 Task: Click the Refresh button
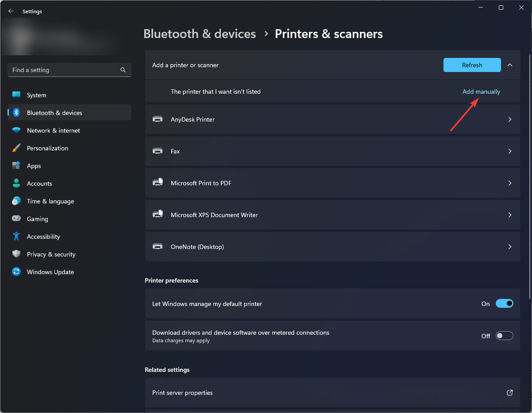(x=472, y=65)
